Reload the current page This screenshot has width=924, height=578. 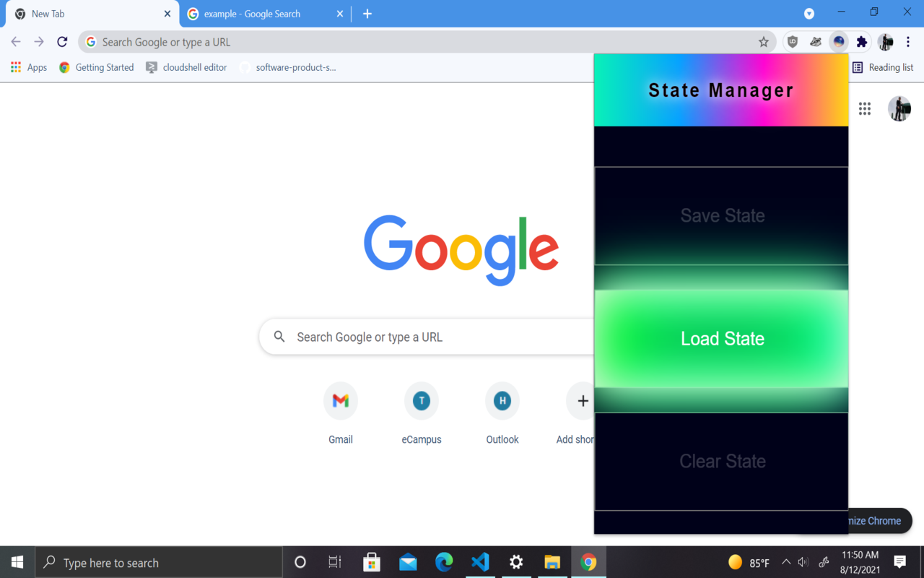pyautogui.click(x=62, y=42)
